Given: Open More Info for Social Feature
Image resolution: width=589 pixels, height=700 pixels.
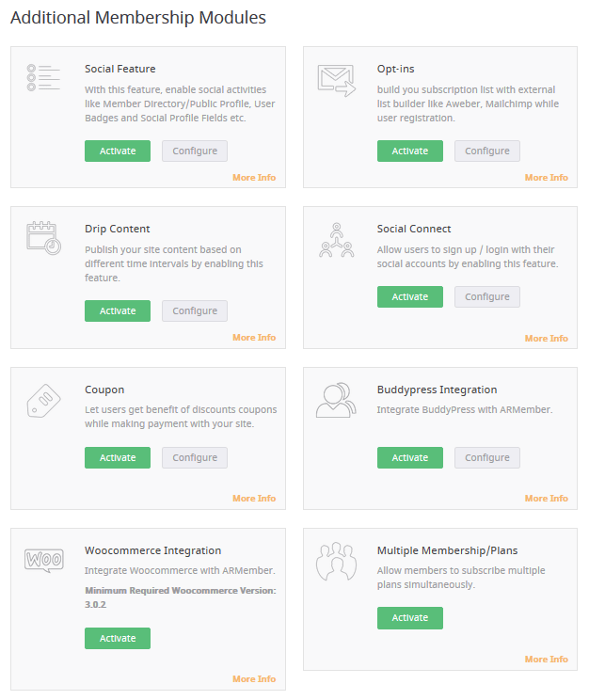Looking at the screenshot, I should click(x=254, y=177).
